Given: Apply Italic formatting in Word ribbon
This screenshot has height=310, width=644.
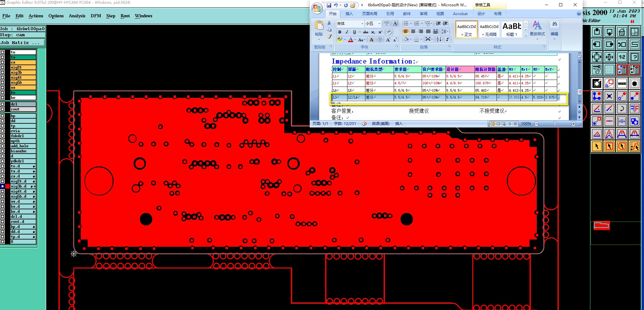Looking at the screenshot, I should [347, 32].
